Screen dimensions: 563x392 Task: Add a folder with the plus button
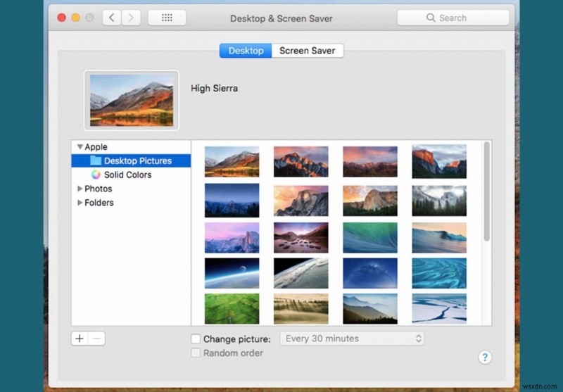coord(80,339)
